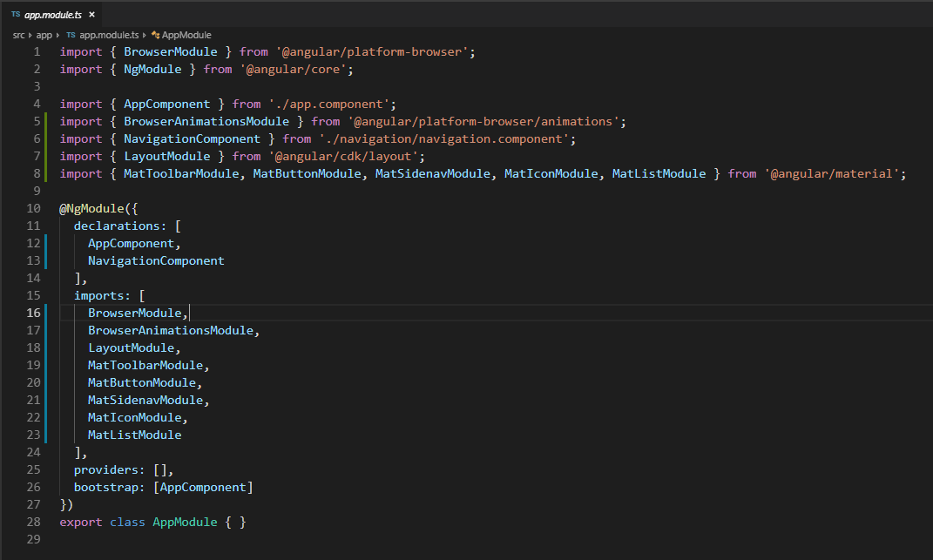933x560 pixels.
Task: Click NavigationComponent in the declarations array
Action: coord(156,260)
